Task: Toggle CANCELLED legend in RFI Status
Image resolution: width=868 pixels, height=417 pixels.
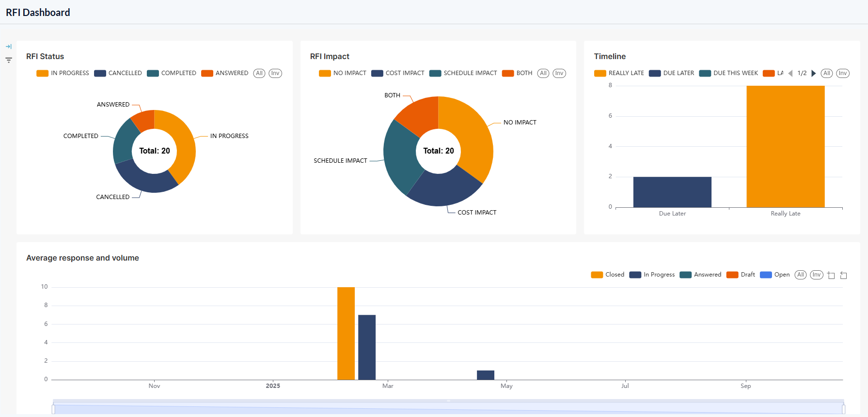Action: 118,73
